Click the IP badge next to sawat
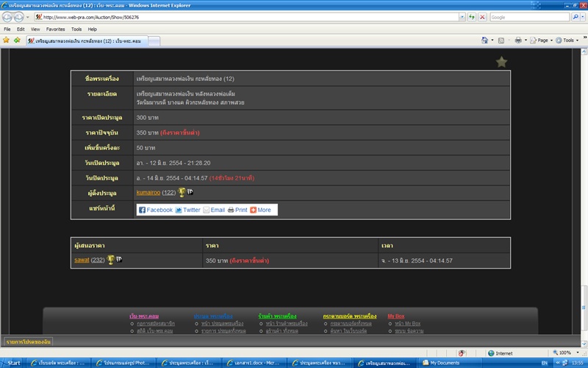Image resolution: width=588 pixels, height=368 pixels. 119,260
